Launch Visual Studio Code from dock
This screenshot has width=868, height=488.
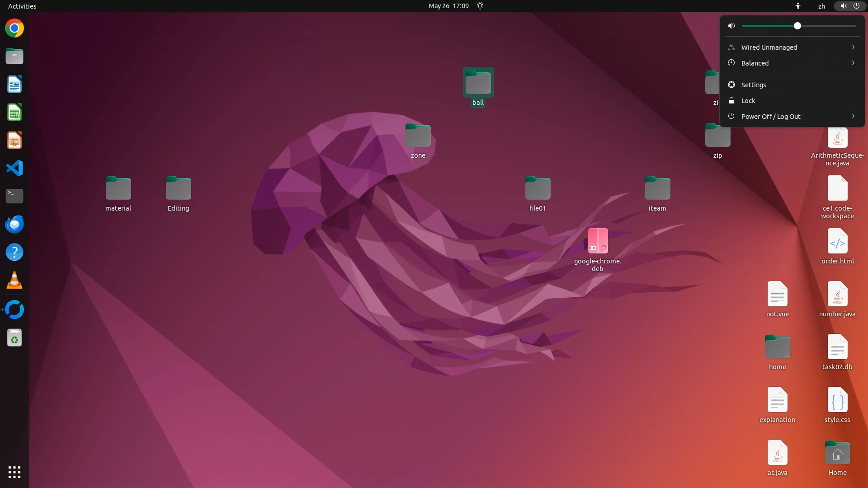pos(14,168)
